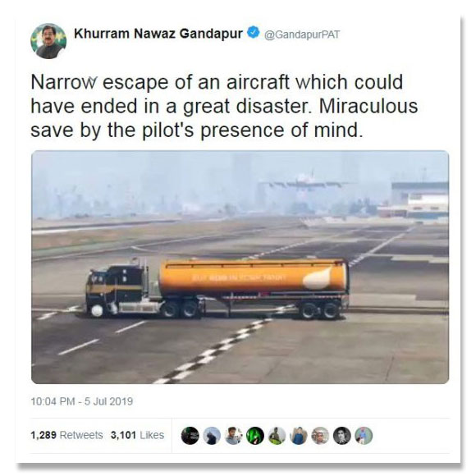Open the fifth liker avatar in green clothing

277,436
